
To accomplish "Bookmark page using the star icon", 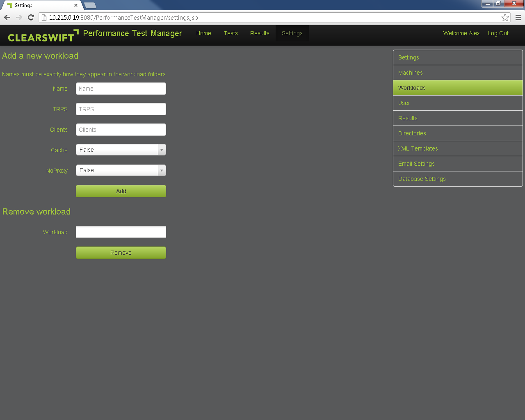I will click(x=505, y=17).
